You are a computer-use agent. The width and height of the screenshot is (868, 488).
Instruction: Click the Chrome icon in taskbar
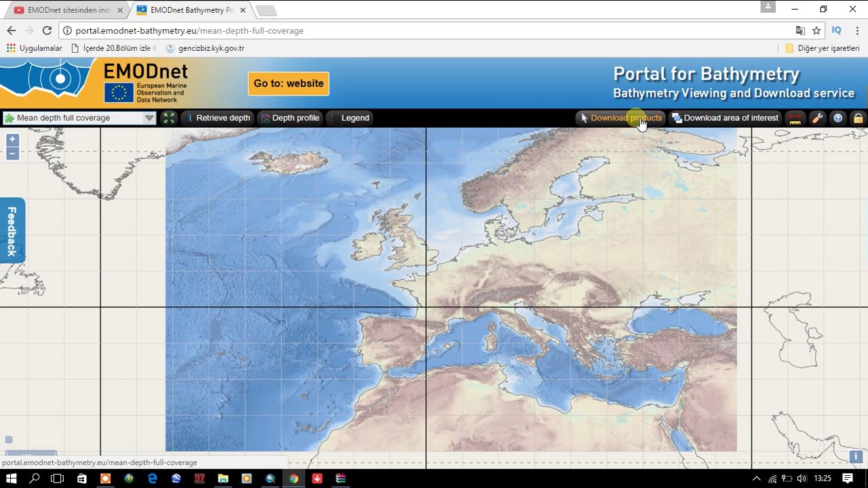[294, 479]
